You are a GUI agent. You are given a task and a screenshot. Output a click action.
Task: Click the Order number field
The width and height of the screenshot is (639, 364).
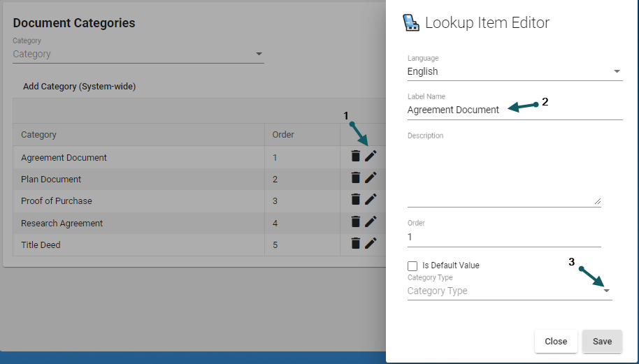point(503,237)
